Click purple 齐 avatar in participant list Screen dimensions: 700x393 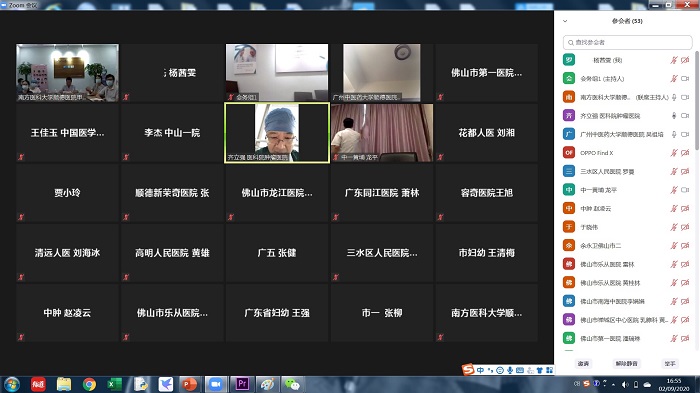[569, 116]
